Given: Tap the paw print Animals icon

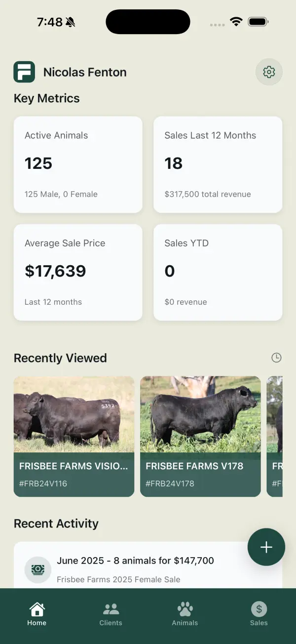Looking at the screenshot, I should (185, 609).
